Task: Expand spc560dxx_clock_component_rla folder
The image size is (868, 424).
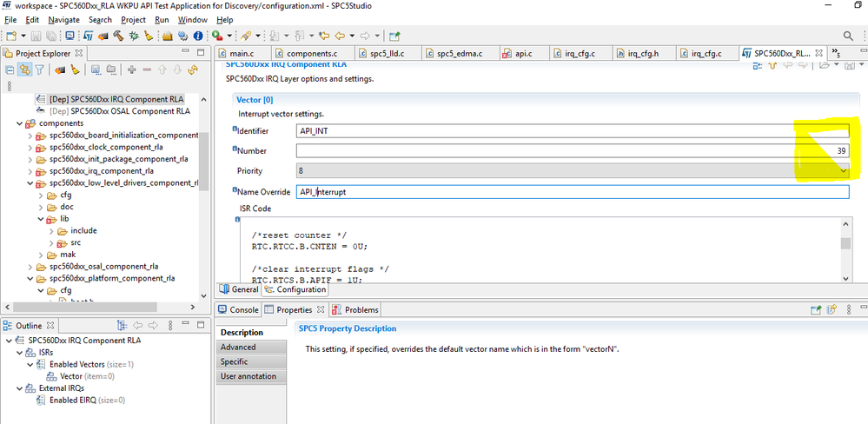Action: (x=30, y=147)
